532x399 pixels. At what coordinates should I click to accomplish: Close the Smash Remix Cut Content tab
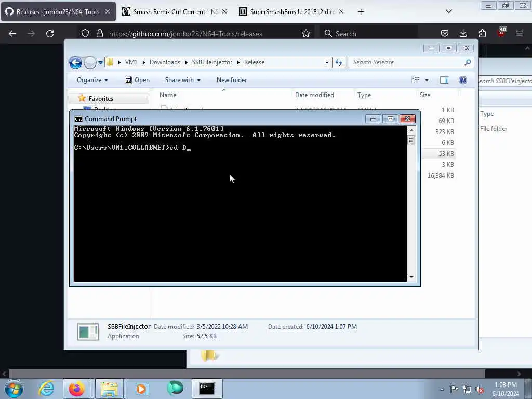point(224,12)
